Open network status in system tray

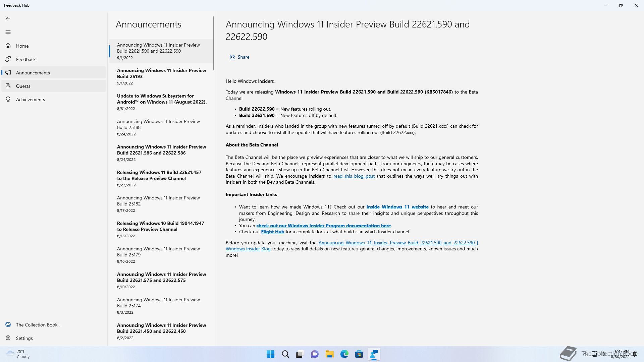click(x=595, y=354)
